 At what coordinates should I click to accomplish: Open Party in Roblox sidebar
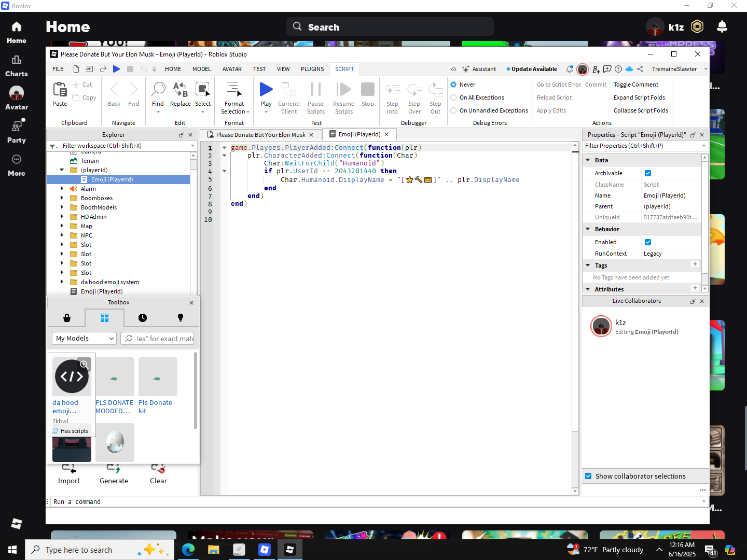point(17,132)
